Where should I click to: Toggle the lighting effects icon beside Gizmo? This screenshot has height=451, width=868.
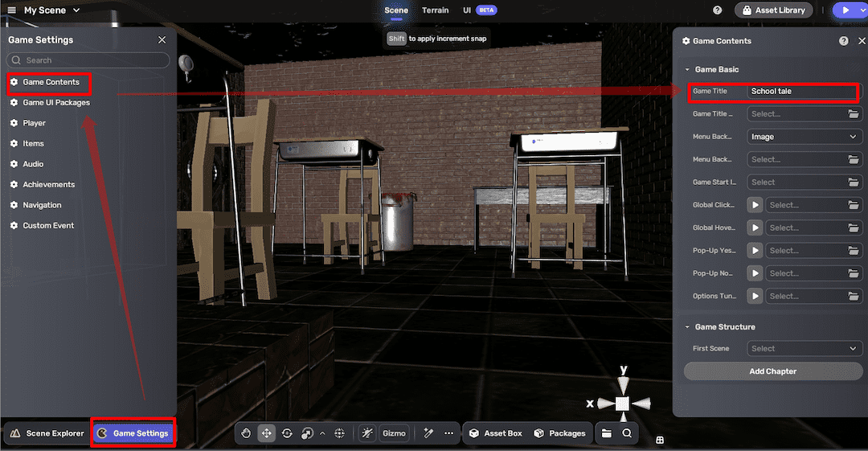[367, 433]
